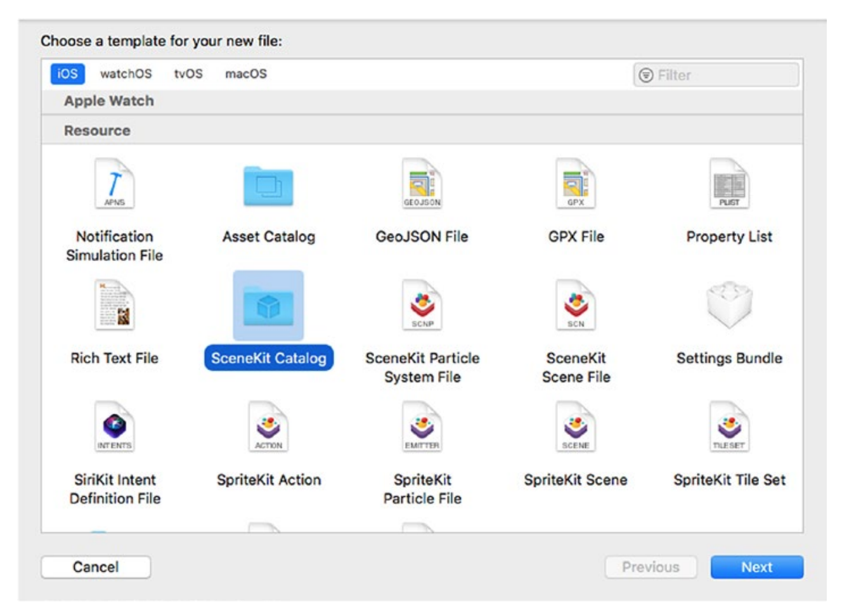
Task: Click the "Resource" section header
Action: coord(97,131)
